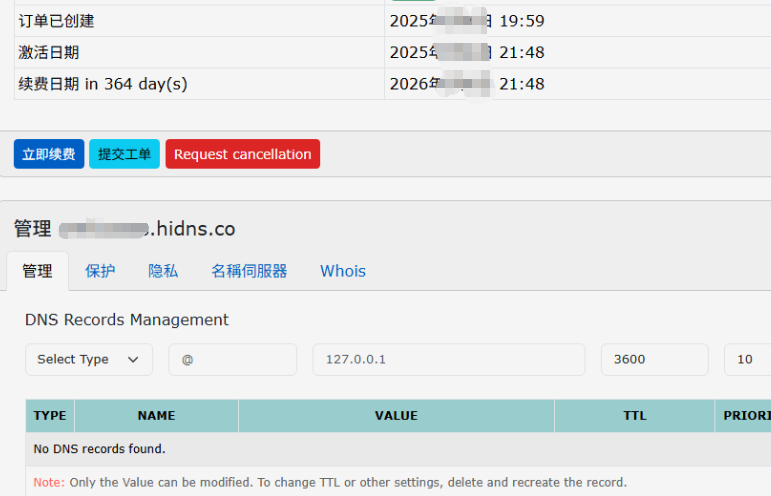771x496 pixels.
Task: Click the value field with 127.0.0.1 placeholder
Action: click(x=448, y=360)
